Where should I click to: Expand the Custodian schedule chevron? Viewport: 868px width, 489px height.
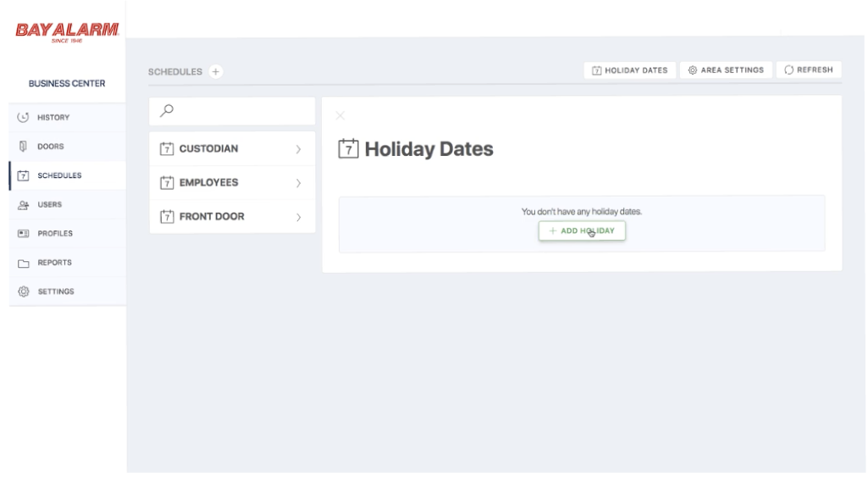click(298, 149)
